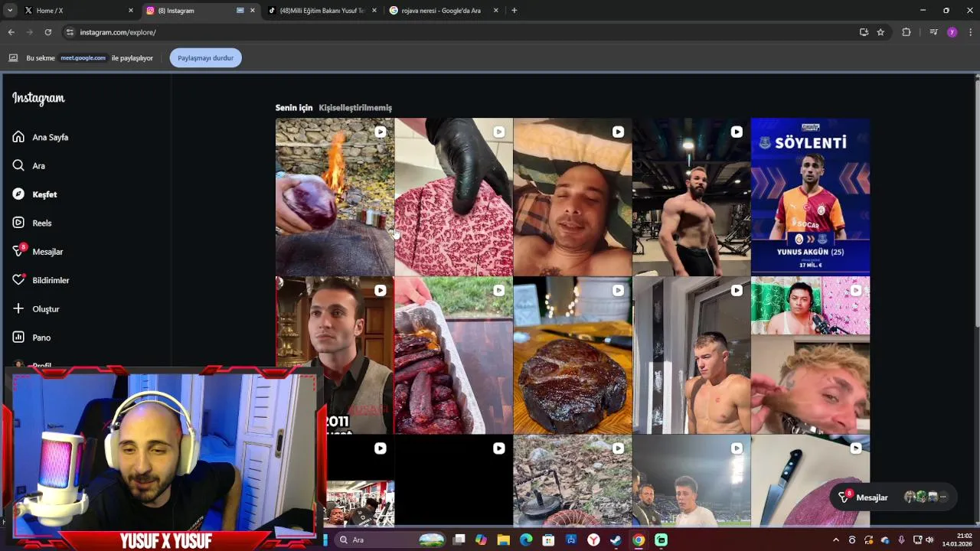
Task: Show hidden tray icons chevron
Action: pyautogui.click(x=836, y=540)
